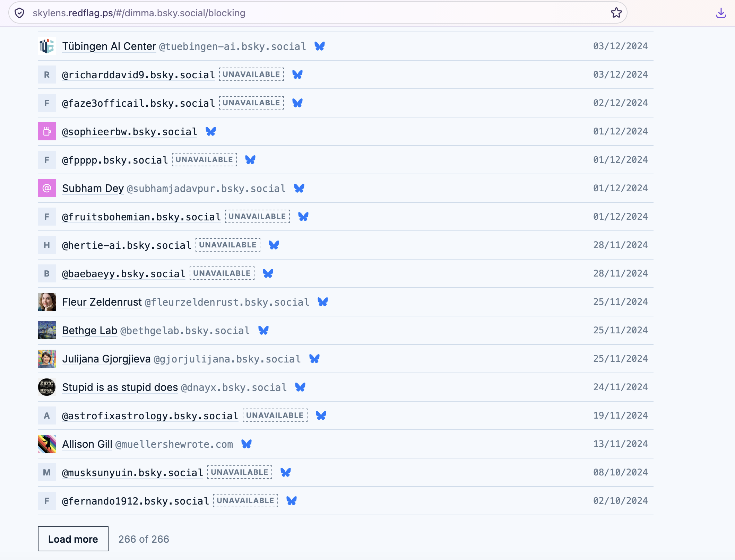Open Julijana Gjorgjieva profile link
Viewport: 735px width, 560px height.
(106, 359)
